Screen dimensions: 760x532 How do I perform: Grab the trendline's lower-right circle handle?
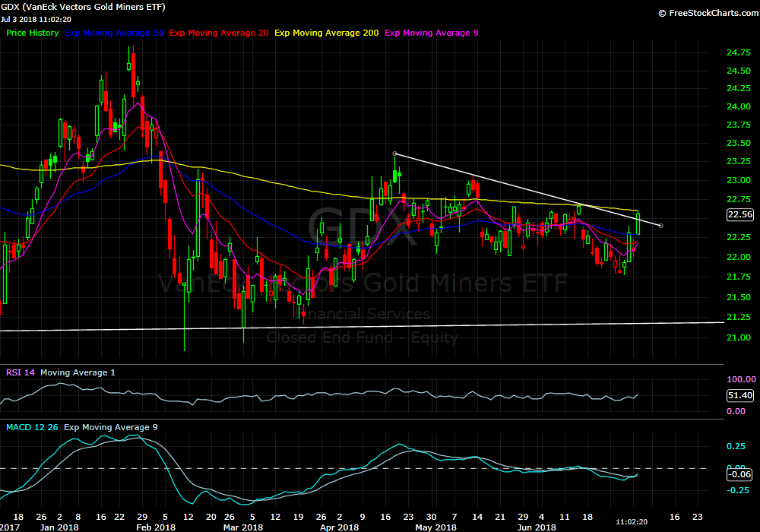(x=660, y=226)
